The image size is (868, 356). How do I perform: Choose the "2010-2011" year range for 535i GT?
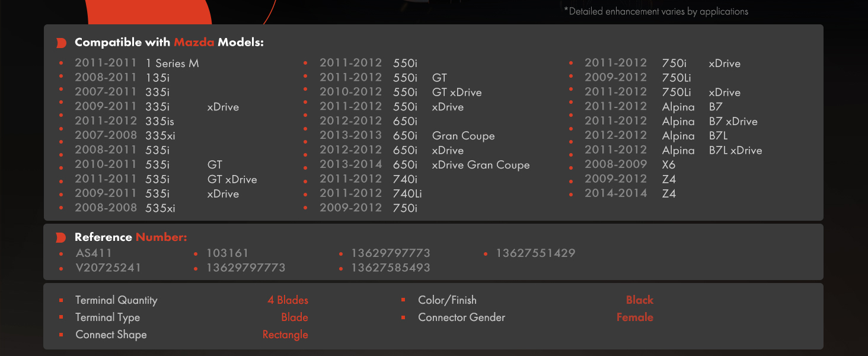tap(106, 164)
